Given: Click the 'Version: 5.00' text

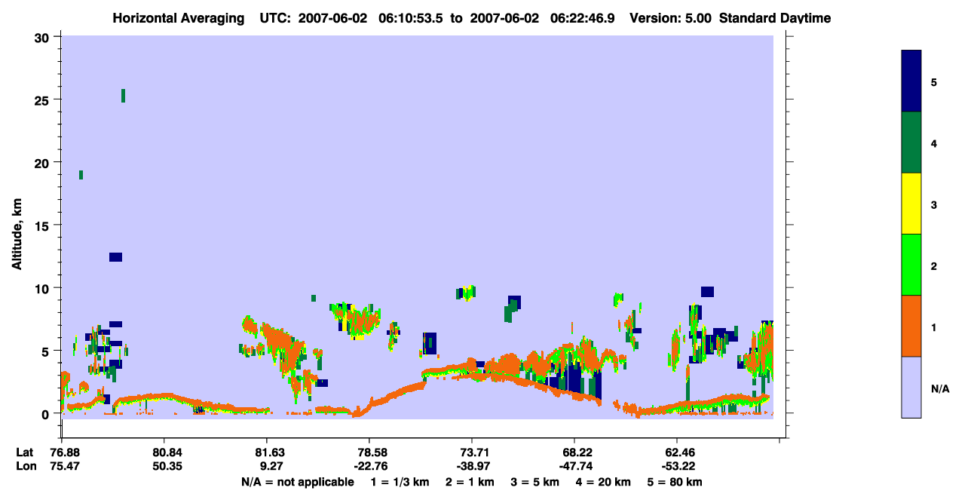Looking at the screenshot, I should 670,18.
